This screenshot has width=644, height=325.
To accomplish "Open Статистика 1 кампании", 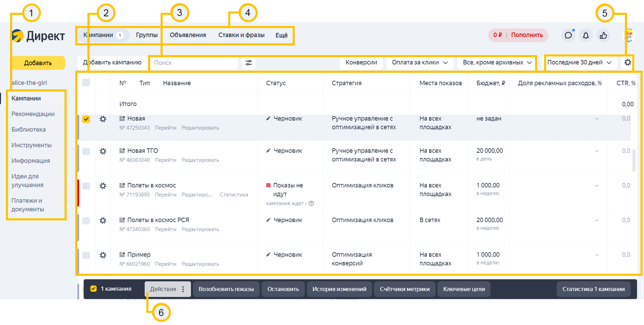I will pos(593,289).
